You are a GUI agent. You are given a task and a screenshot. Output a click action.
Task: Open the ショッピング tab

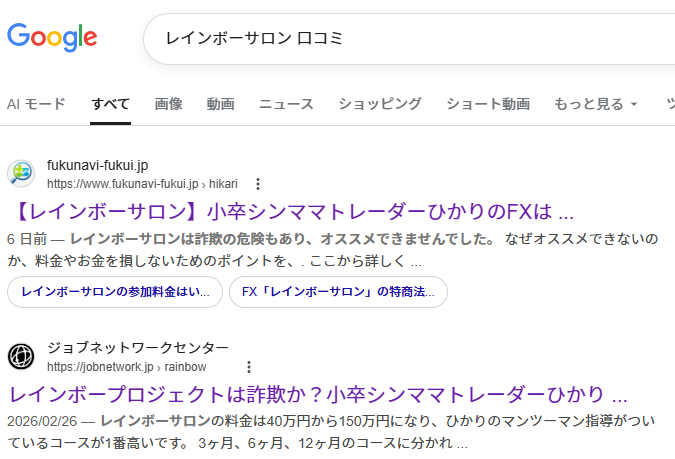click(x=380, y=104)
